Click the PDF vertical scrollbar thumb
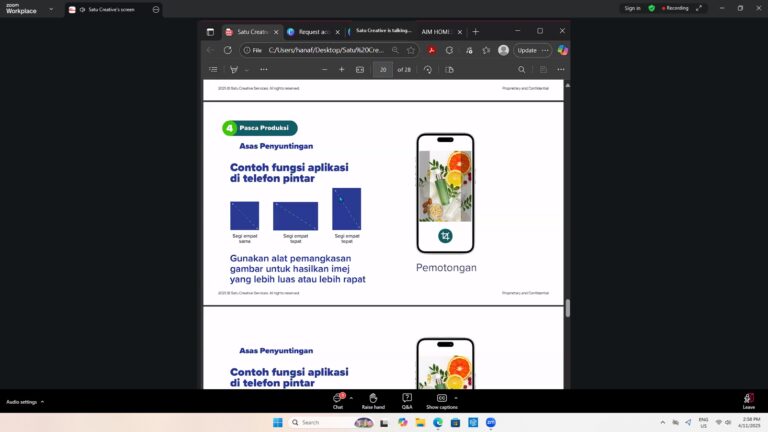This screenshot has width=768, height=432. tap(567, 308)
